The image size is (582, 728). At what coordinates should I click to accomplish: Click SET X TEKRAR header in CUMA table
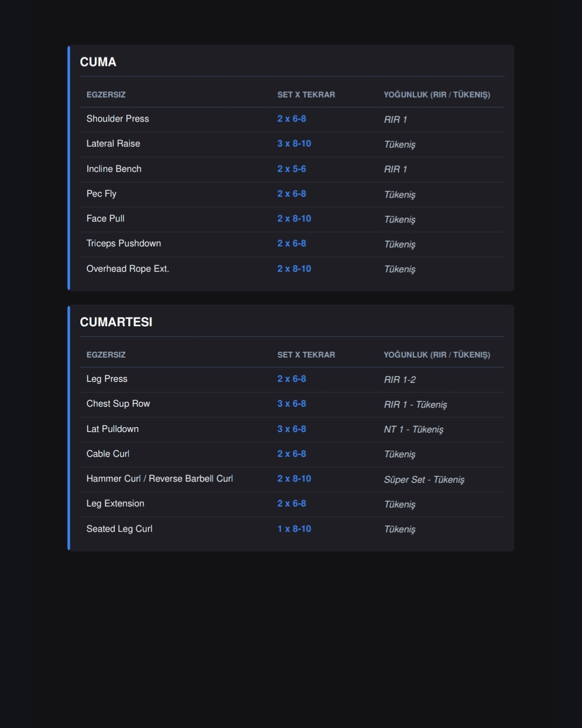point(306,94)
